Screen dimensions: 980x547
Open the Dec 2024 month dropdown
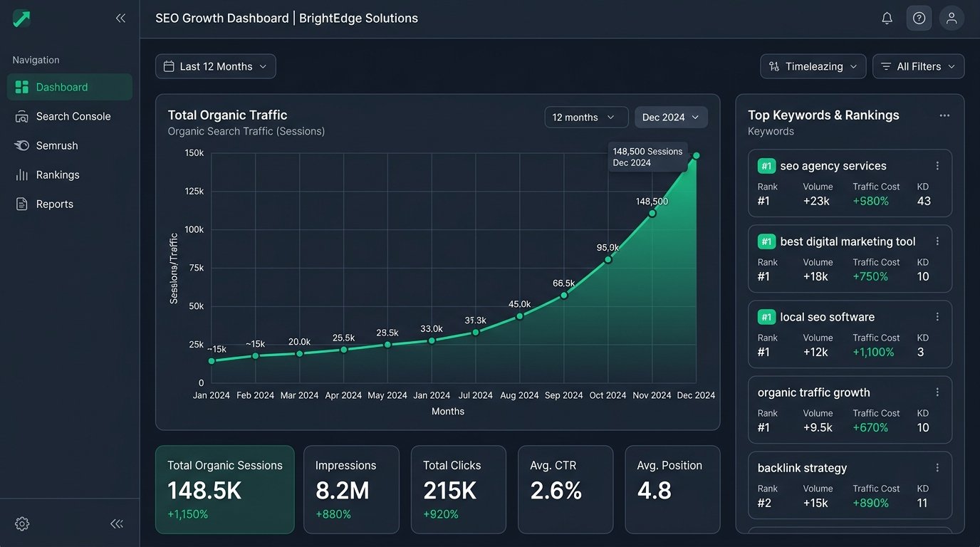[671, 117]
